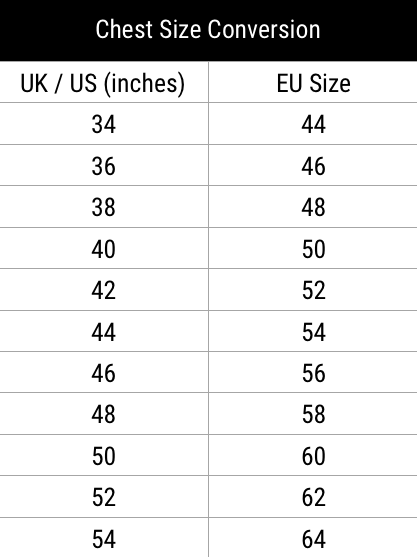Click EU size 62 cell

pos(313,497)
